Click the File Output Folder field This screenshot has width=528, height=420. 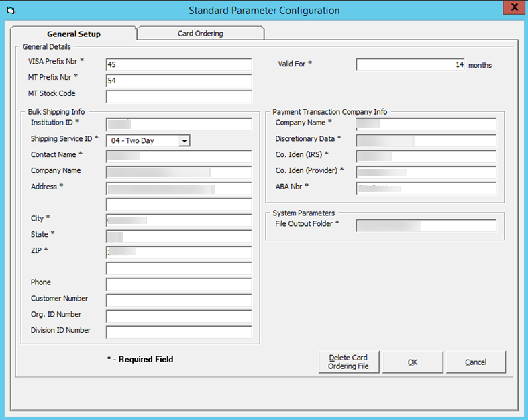pos(426,225)
